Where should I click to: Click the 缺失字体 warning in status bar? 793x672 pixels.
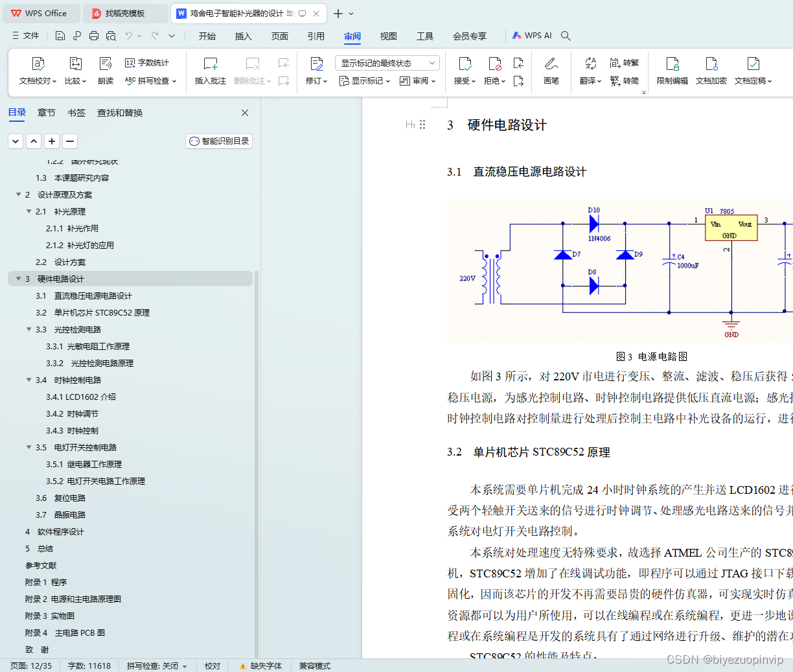(260, 666)
